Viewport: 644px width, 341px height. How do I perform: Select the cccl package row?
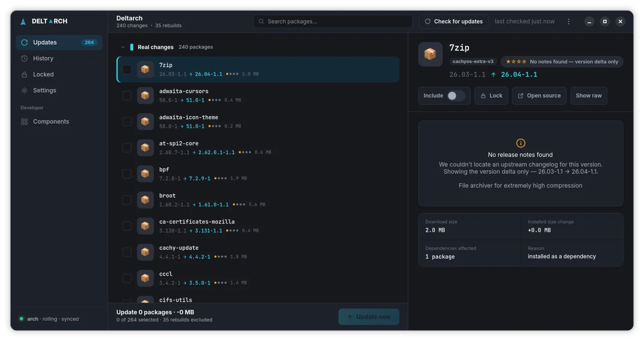coord(258,278)
